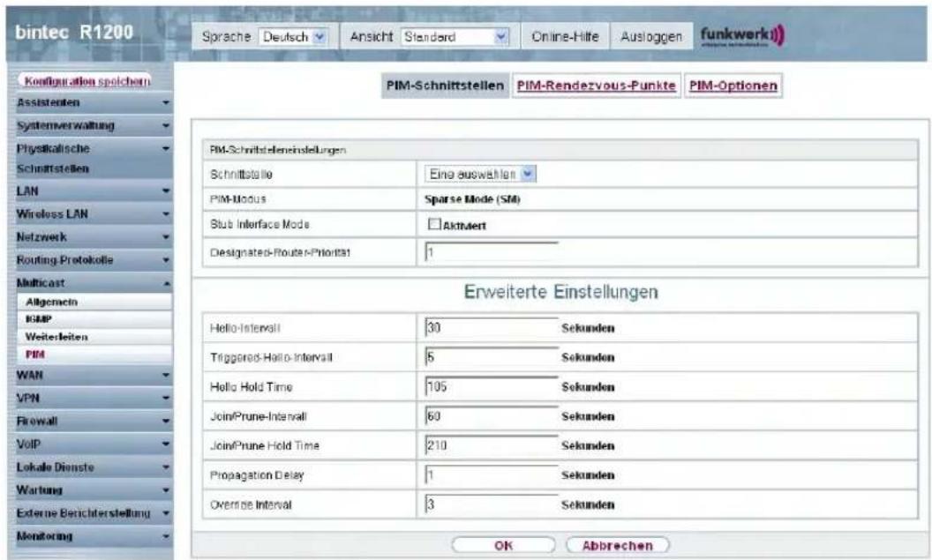This screenshot has width=932, height=560.
Task: Click Konfiguration speichern
Action: tap(86, 81)
